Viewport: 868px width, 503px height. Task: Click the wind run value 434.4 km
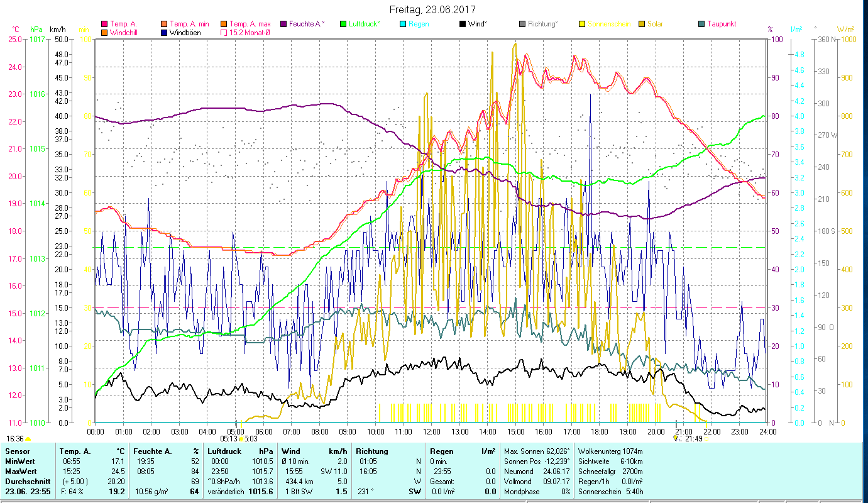tap(299, 482)
